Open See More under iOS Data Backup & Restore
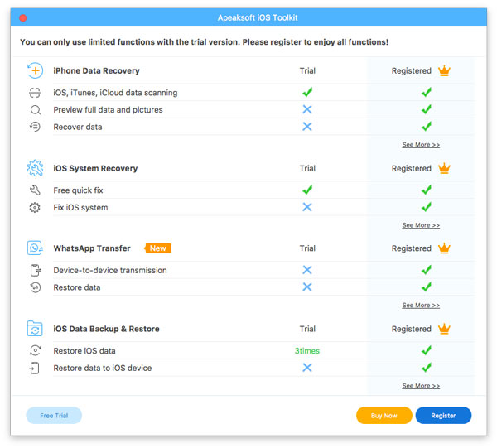This screenshot has width=497, height=448. [x=421, y=386]
